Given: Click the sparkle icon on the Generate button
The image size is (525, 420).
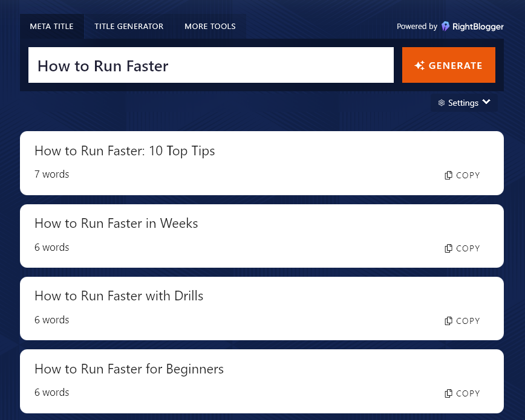Looking at the screenshot, I should coord(419,65).
